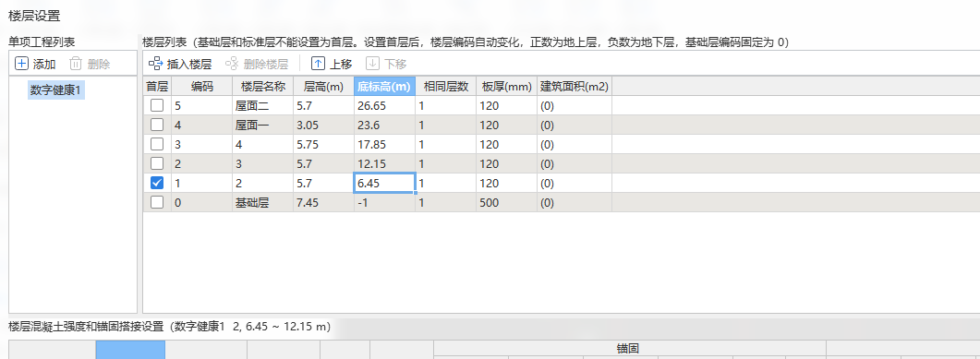Check 首层 box for 基础层
The image size is (980, 359).
click(158, 202)
